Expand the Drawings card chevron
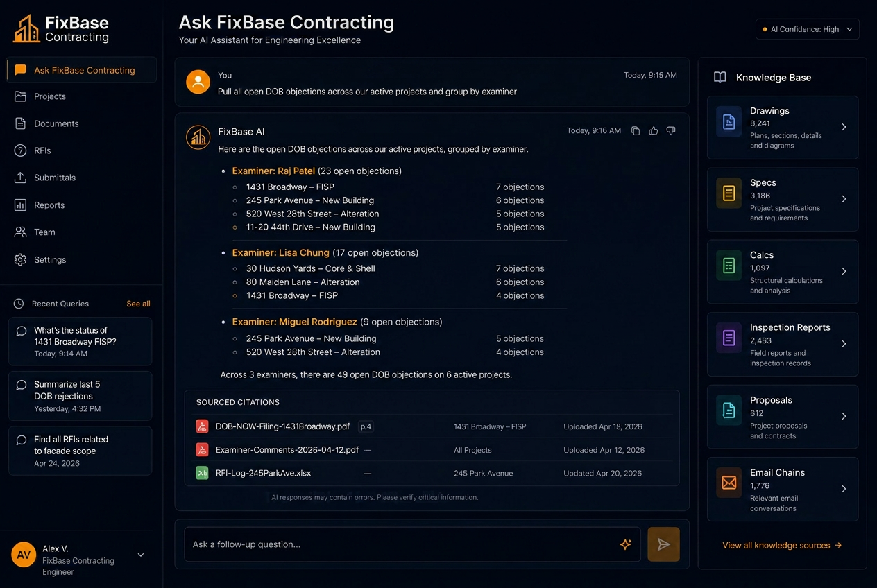The height and width of the screenshot is (588, 877). click(x=844, y=127)
